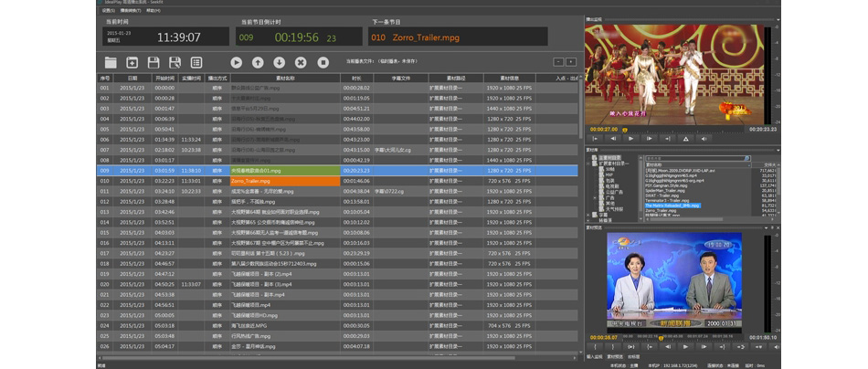Viewport: 868px width, 369px height.
Task: Stop playout with the round stop icon
Action: pos(323,62)
